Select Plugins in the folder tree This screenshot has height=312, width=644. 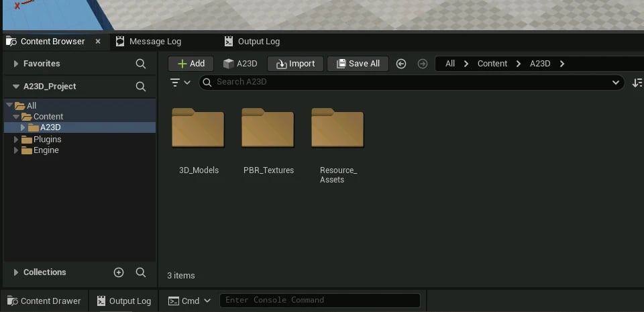(x=80, y=140)
